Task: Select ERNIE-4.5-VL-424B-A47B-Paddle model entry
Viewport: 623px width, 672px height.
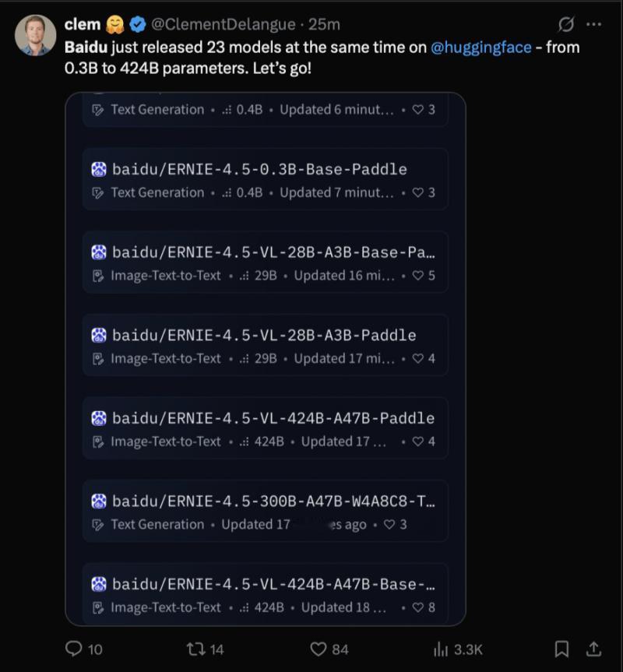Action: [x=266, y=428]
